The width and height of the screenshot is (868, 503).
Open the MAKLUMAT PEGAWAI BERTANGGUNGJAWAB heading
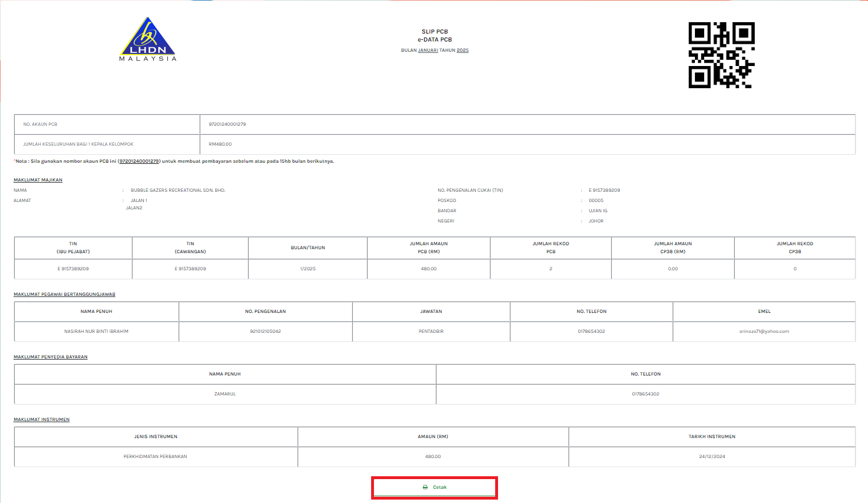(x=64, y=294)
